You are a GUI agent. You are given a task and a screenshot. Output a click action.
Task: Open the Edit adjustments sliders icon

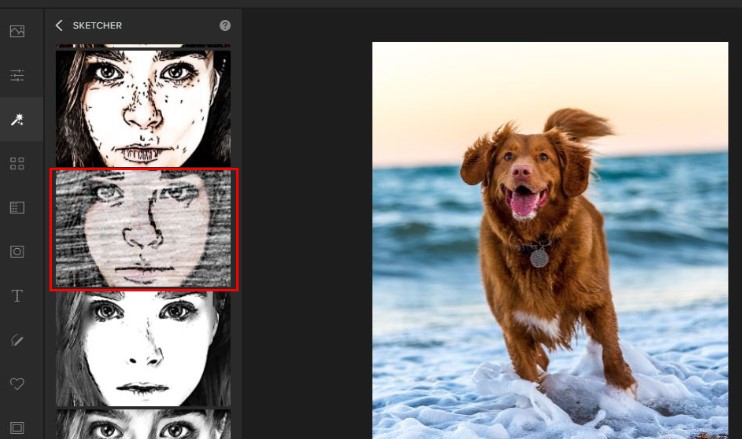pos(17,75)
